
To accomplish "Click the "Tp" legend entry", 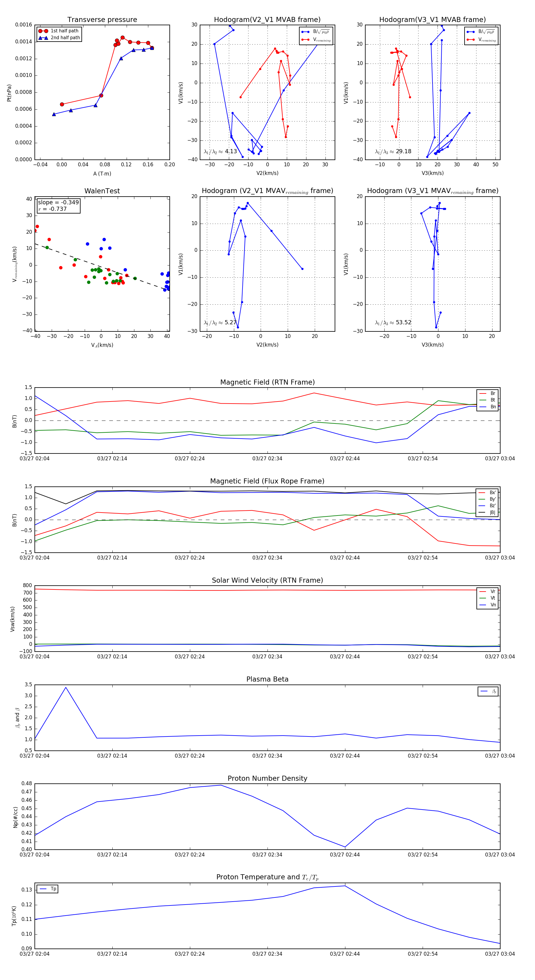I will pos(48,889).
